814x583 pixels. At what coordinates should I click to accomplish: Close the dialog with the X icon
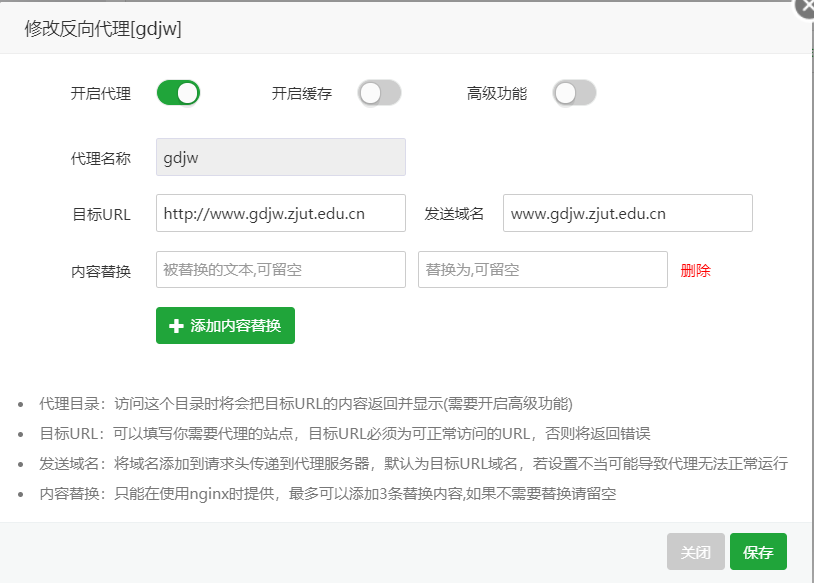pyautogui.click(x=806, y=8)
